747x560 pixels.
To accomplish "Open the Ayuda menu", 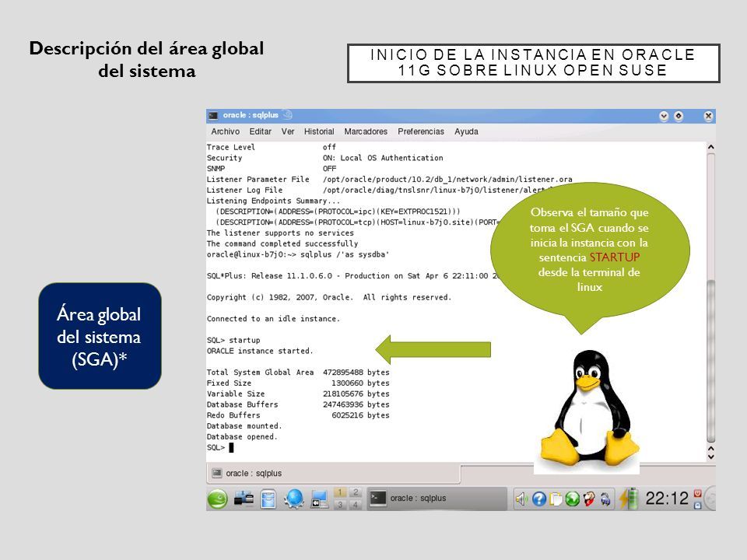I will (x=466, y=131).
